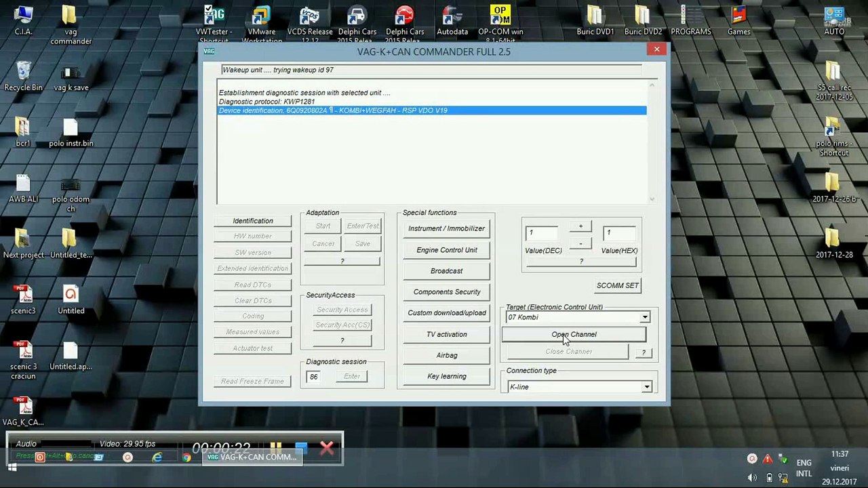Viewport: 868px width, 488px height.
Task: Expand the Target Electronic Control Unit dropdown
Action: (645, 317)
